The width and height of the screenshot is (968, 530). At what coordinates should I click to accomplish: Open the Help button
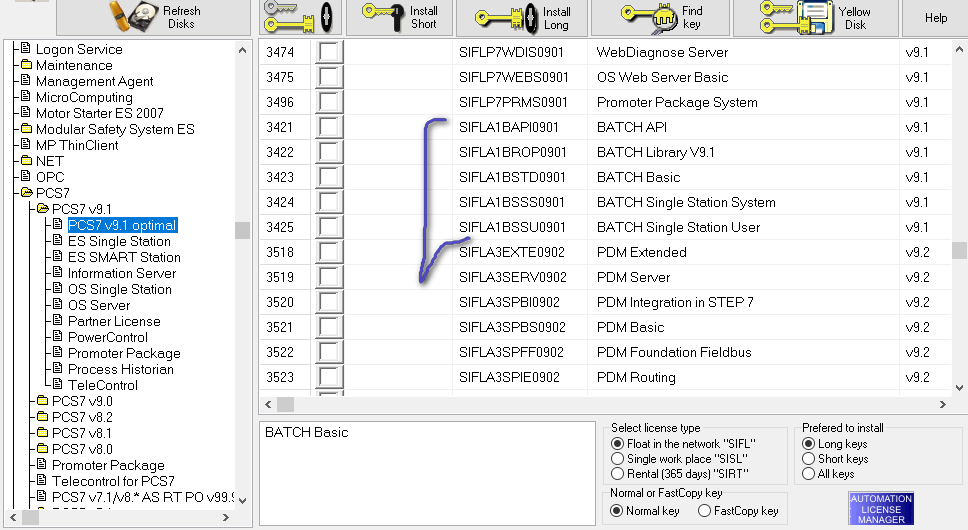pyautogui.click(x=935, y=18)
